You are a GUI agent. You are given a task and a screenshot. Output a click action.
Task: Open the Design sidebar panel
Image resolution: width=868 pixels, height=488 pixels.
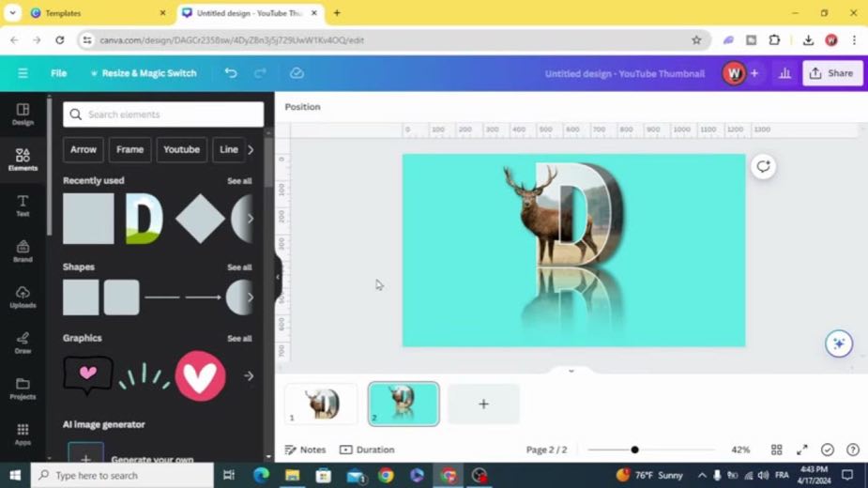tap(23, 114)
